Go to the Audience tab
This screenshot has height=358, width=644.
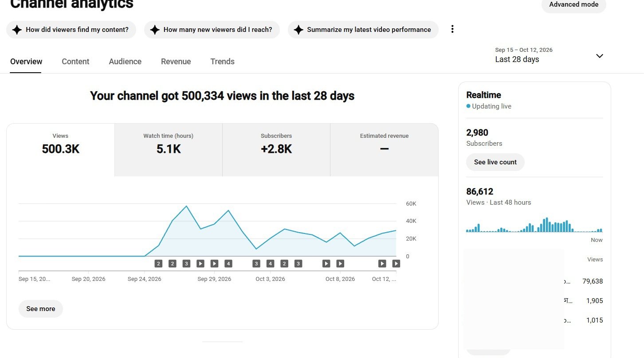tap(125, 62)
